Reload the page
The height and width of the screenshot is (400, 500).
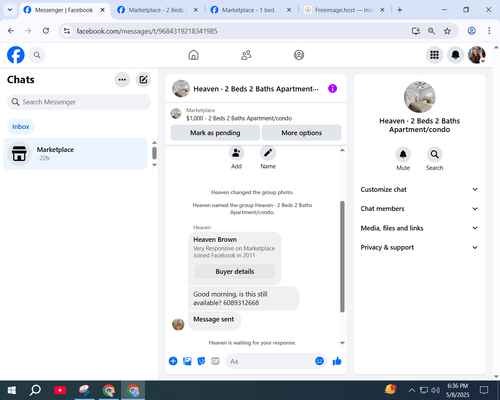coord(46,31)
